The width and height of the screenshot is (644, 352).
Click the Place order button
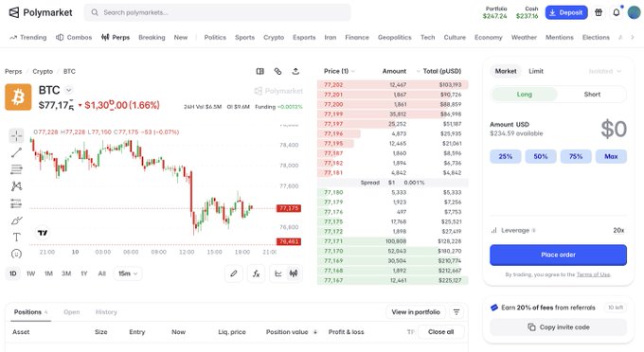pyautogui.click(x=558, y=255)
